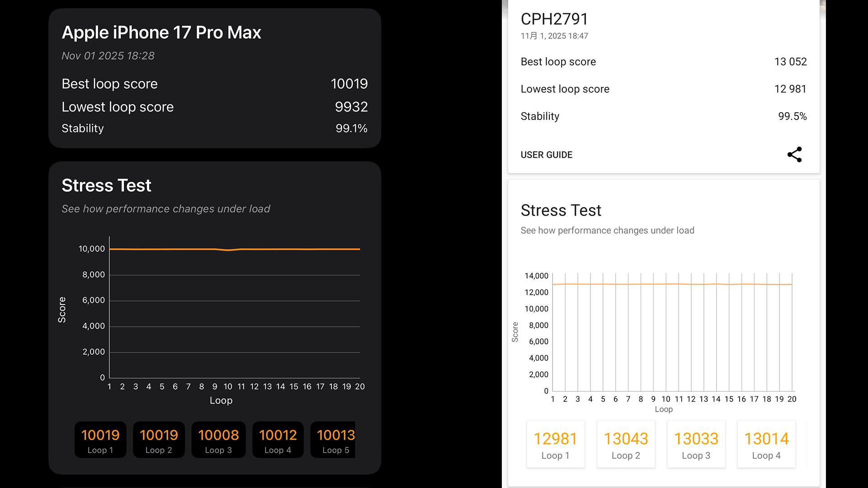Click loop 20 gridline on right chart
868x488 pixels.
792,334
